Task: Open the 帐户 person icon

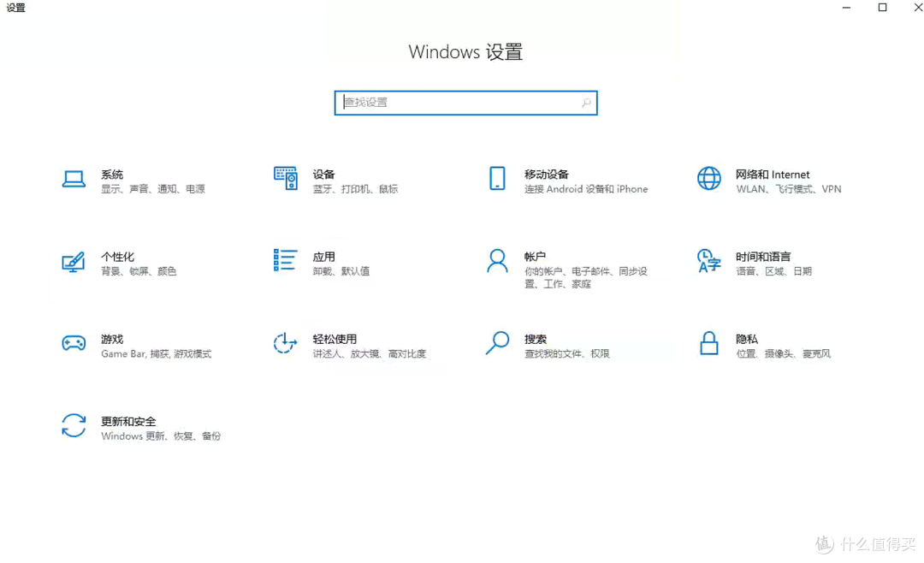Action: coord(497,261)
